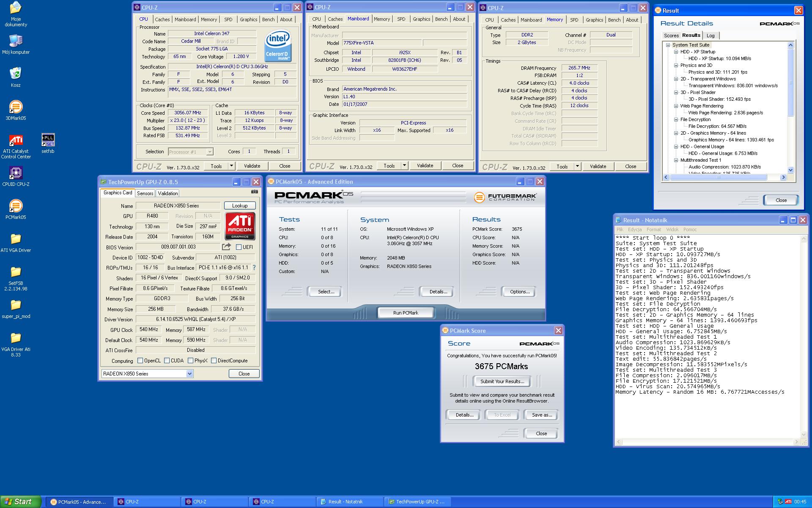Click inside the Notatnik text area
The image size is (812, 508).
(x=708, y=337)
